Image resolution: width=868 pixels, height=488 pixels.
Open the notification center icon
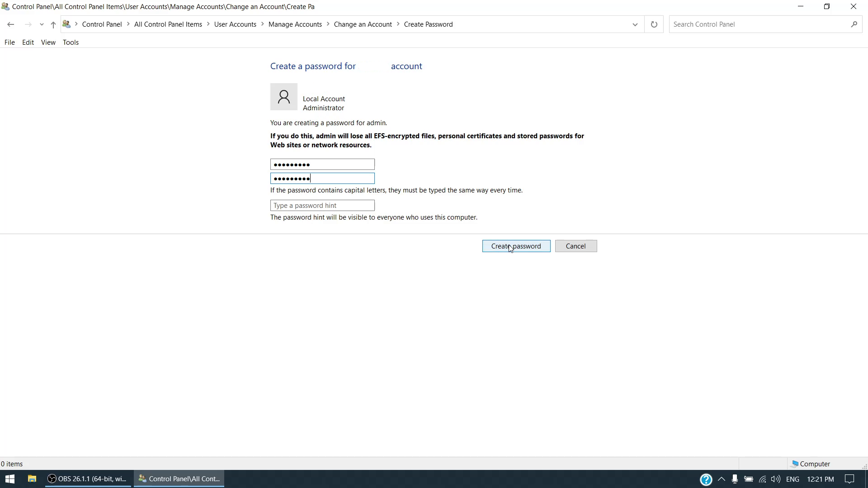(x=850, y=479)
